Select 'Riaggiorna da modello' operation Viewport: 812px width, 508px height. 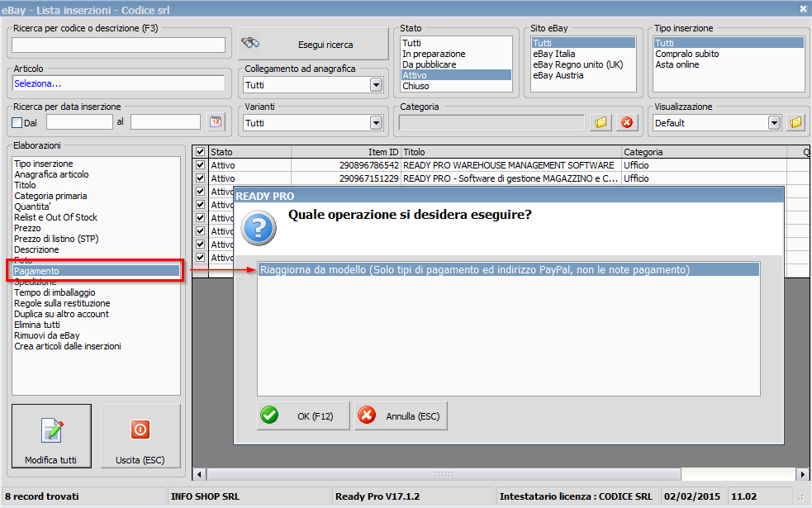click(x=509, y=270)
